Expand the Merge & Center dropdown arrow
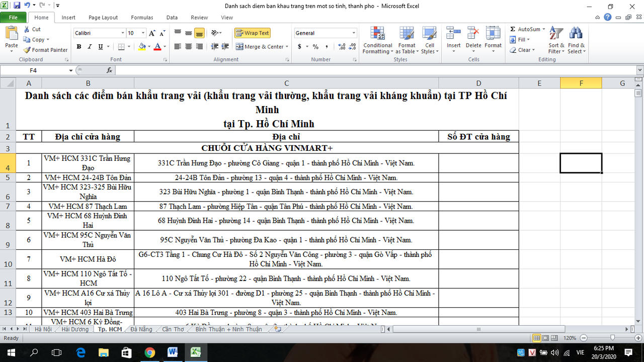This screenshot has width=644, height=362. tap(287, 47)
